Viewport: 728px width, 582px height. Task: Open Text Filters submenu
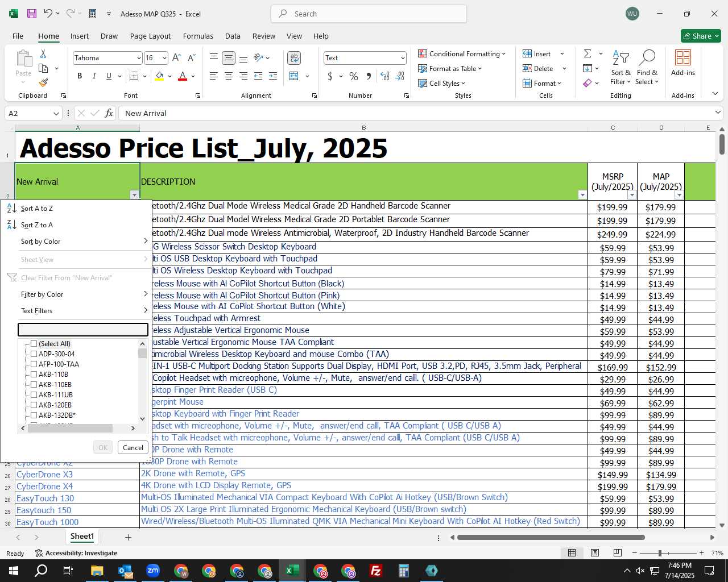pyautogui.click(x=77, y=311)
